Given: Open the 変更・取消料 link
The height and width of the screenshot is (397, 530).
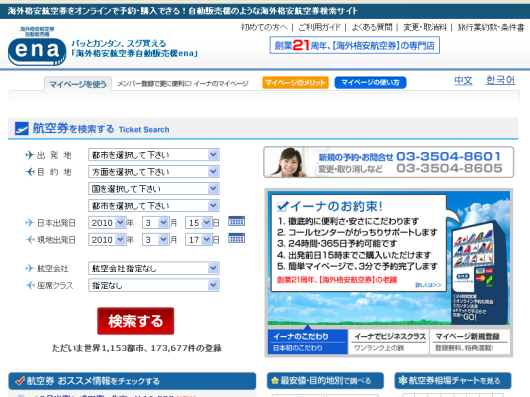Looking at the screenshot, I should (x=425, y=27).
